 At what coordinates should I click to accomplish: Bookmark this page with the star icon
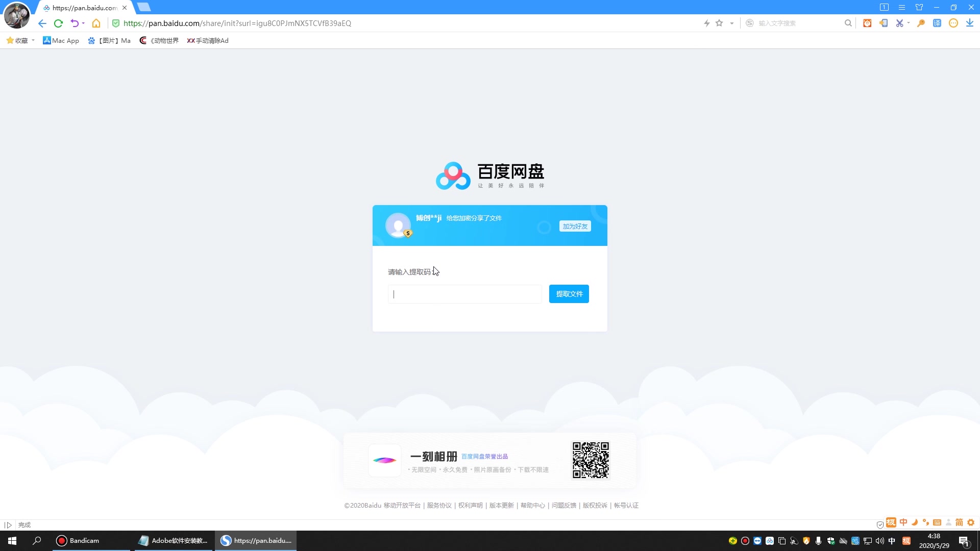[x=719, y=23]
